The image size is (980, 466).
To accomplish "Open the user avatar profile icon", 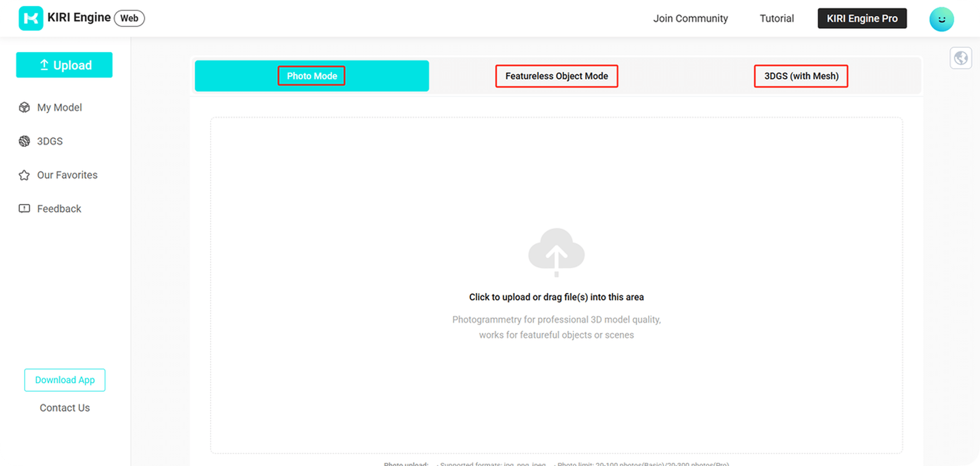I will [x=941, y=19].
